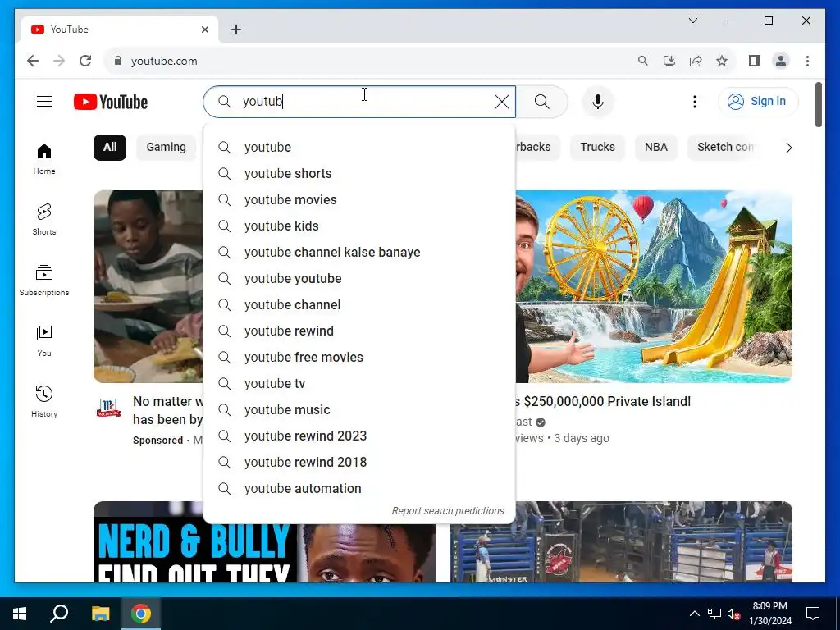Choose 'youtube kids' suggestion
Viewport: 840px width, 630px height.
coord(359,226)
